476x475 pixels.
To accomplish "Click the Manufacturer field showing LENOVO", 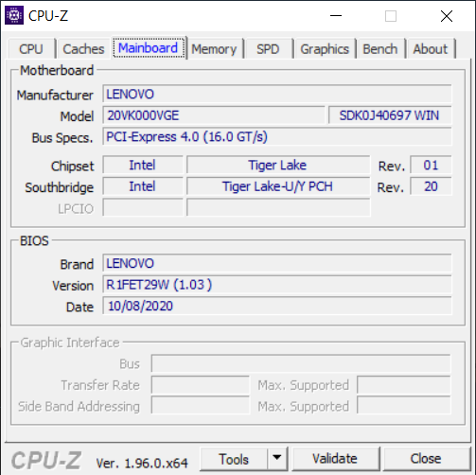I will (277, 94).
